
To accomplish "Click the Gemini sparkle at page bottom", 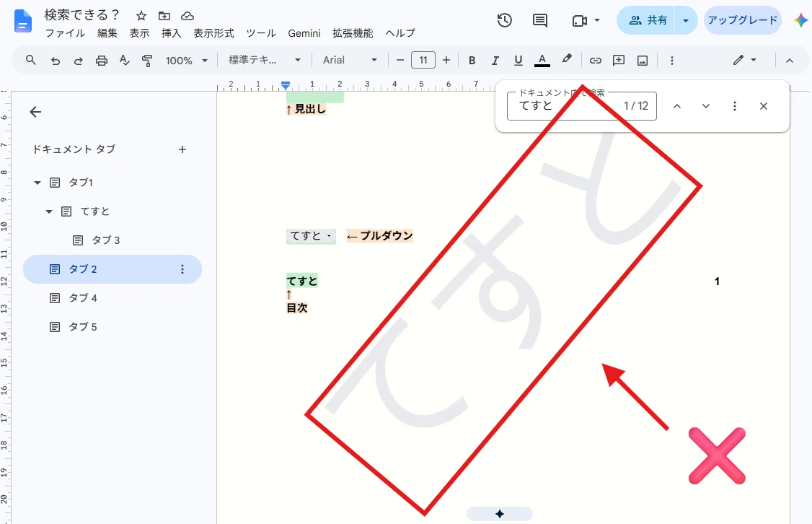I will pos(499,514).
